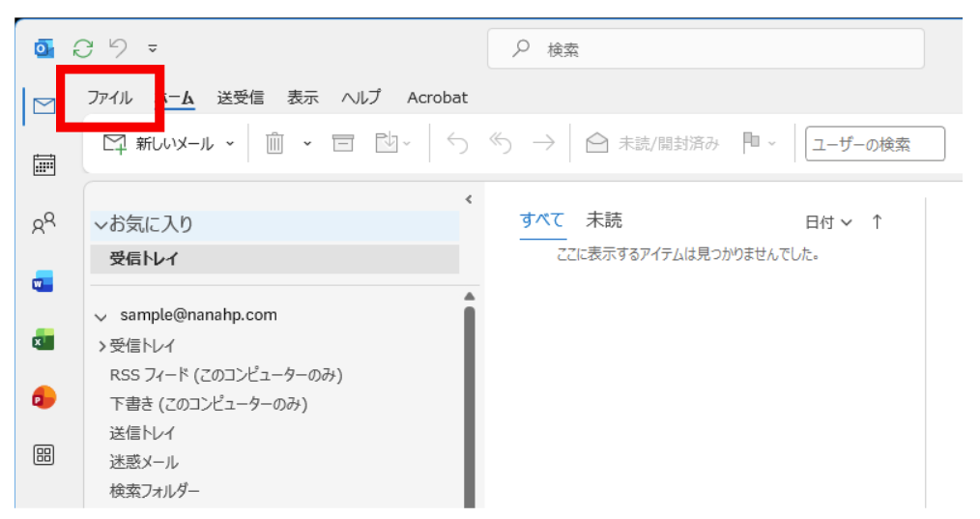The image size is (980, 519).
Task: Click the green Send/Receive sync icon
Action: pos(84,48)
